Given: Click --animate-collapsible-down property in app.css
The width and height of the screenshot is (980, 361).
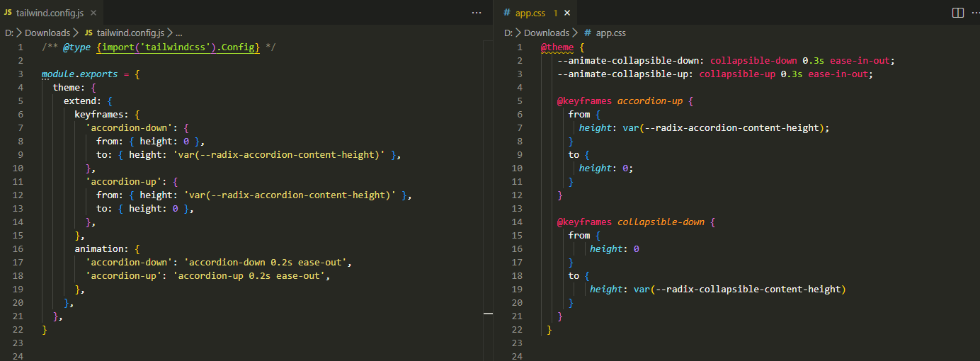Looking at the screenshot, I should coord(631,60).
